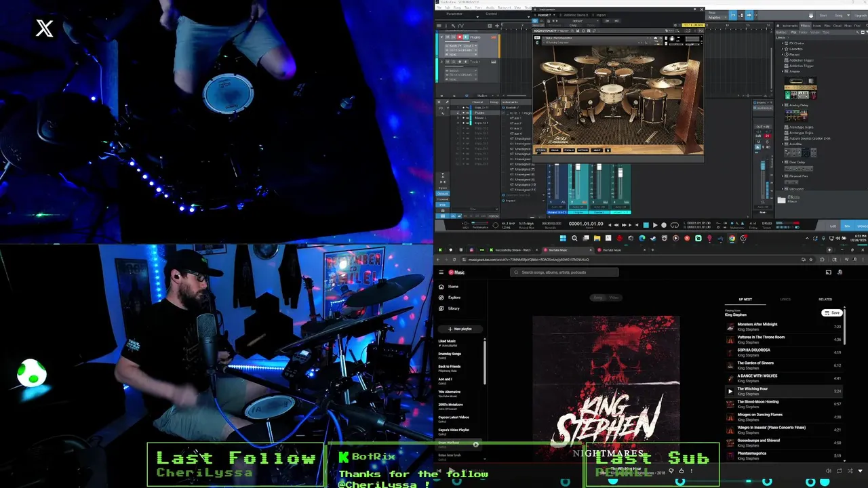
Task: Switch to the Impact instrument tab
Action: (601, 15)
